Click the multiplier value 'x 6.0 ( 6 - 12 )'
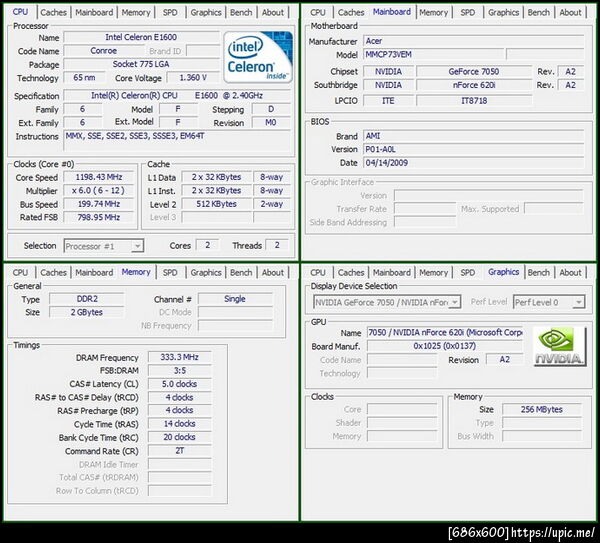The height and width of the screenshot is (543, 600). [x=99, y=191]
